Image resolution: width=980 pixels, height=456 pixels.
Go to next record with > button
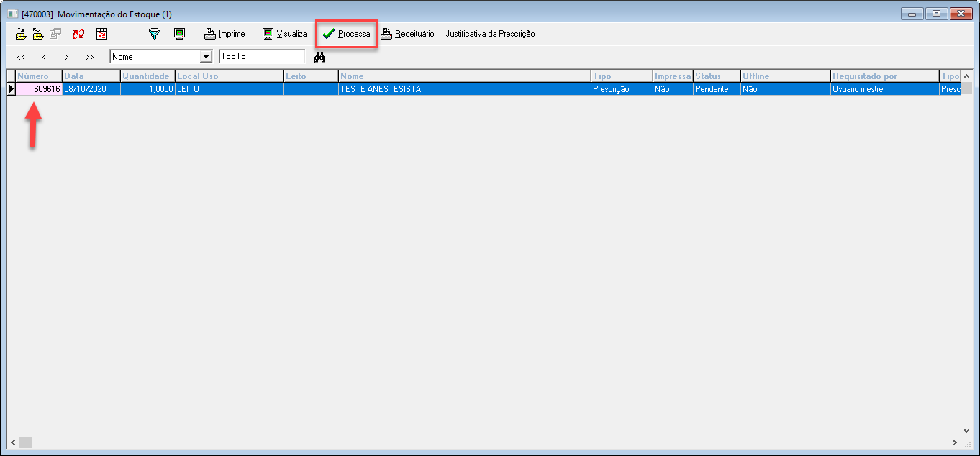[67, 57]
